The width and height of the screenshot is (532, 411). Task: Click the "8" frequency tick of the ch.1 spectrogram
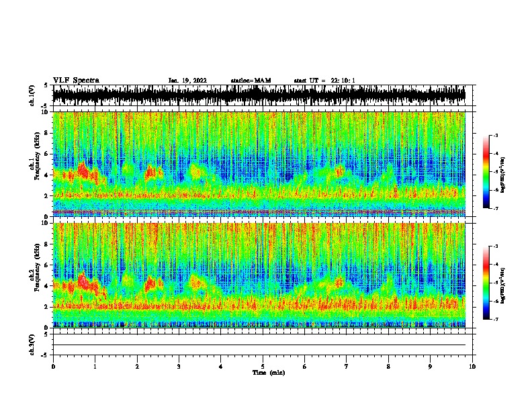pos(46,133)
